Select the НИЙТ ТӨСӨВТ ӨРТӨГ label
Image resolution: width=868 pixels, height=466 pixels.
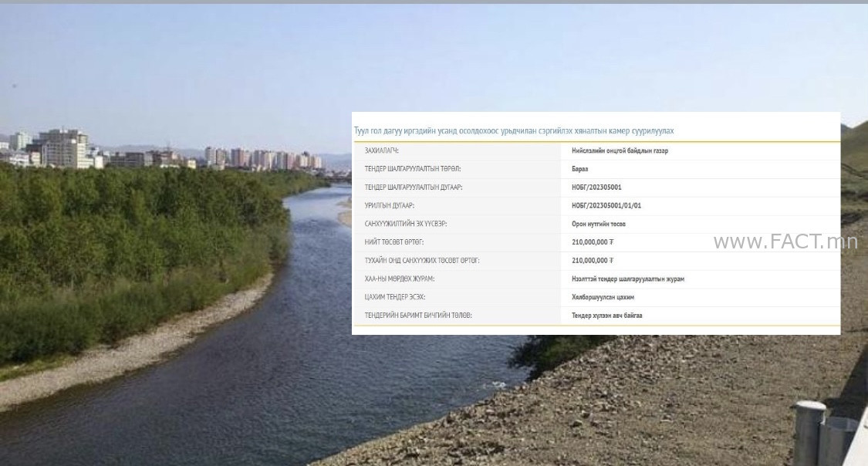pyautogui.click(x=394, y=242)
